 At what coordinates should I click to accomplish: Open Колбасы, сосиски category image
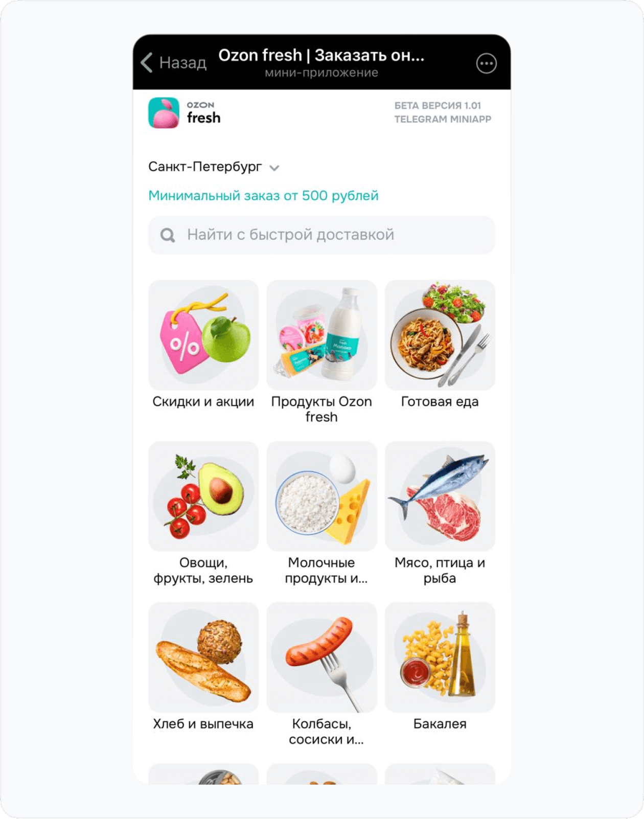point(321,657)
